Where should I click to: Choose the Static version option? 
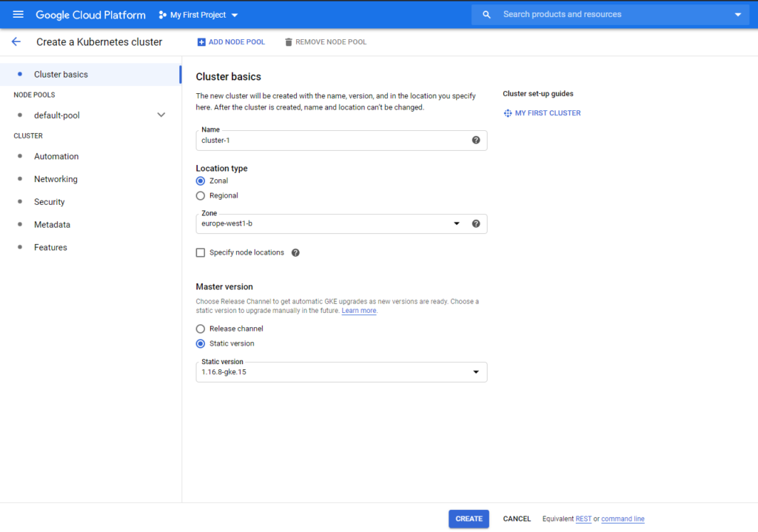200,343
